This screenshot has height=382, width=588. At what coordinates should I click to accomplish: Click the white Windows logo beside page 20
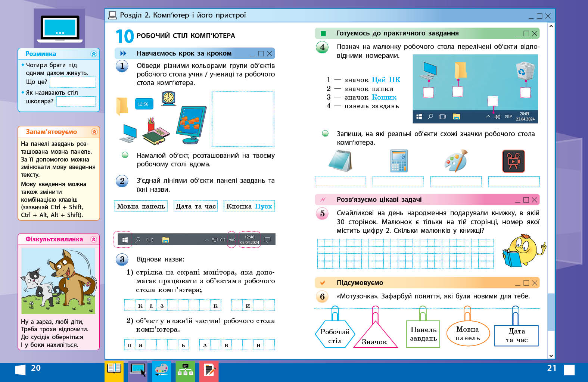[x=20, y=370]
